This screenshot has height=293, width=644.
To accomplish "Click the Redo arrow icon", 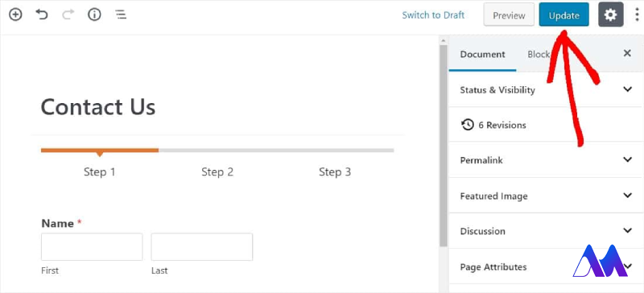I will [x=68, y=14].
